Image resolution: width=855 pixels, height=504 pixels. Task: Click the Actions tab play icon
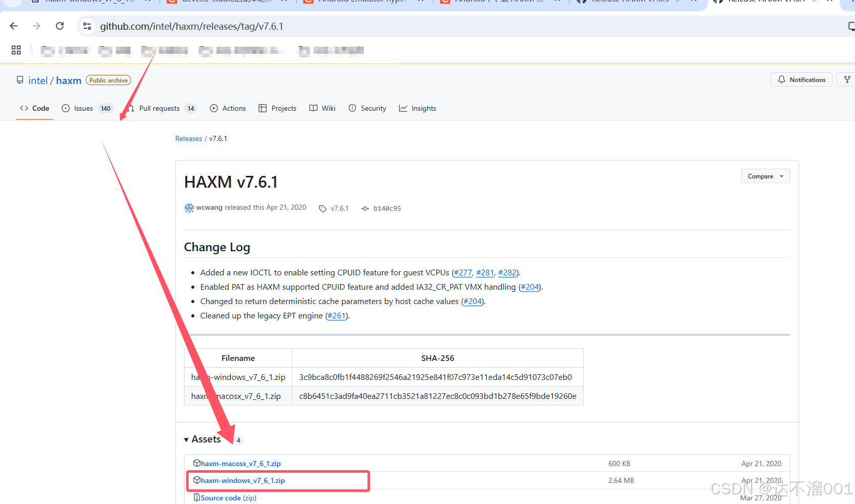214,108
